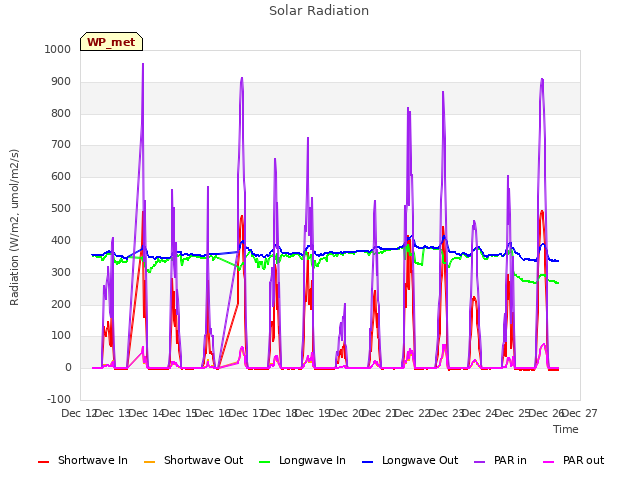Click the 300 y-axis tick label
This screenshot has height=480, width=640.
coord(61,272)
